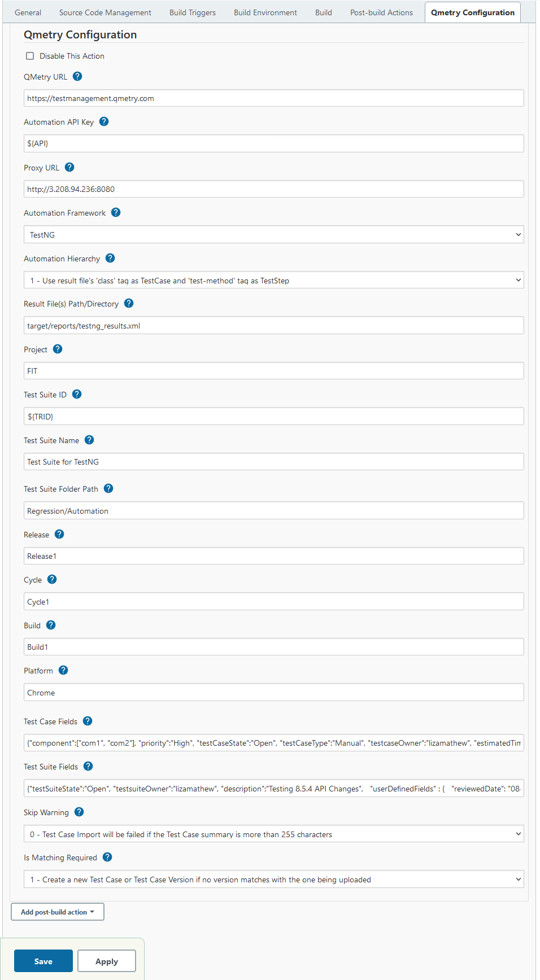Tick the Disable This Action checkbox

[x=30, y=56]
